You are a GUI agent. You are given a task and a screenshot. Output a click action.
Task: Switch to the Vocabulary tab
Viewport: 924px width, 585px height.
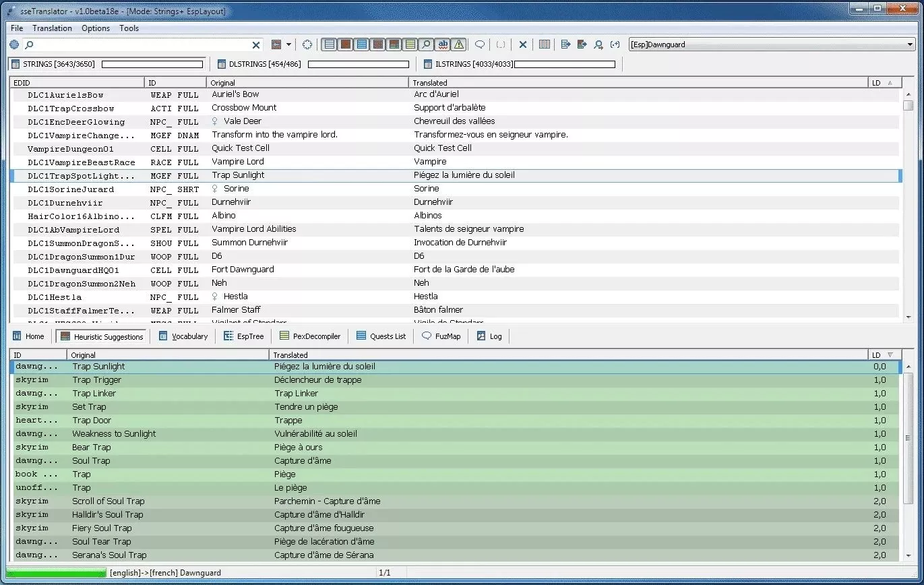[x=183, y=336]
